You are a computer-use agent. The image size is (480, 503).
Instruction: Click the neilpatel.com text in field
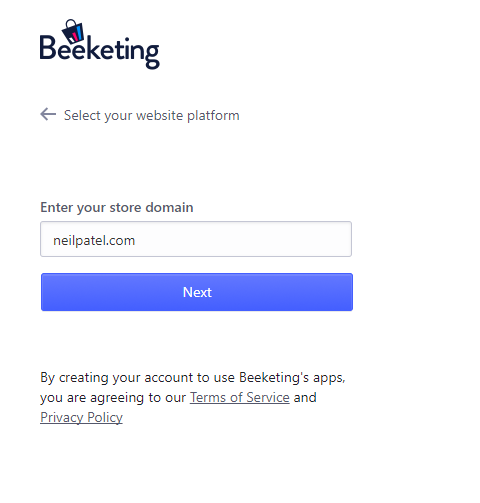(94, 240)
